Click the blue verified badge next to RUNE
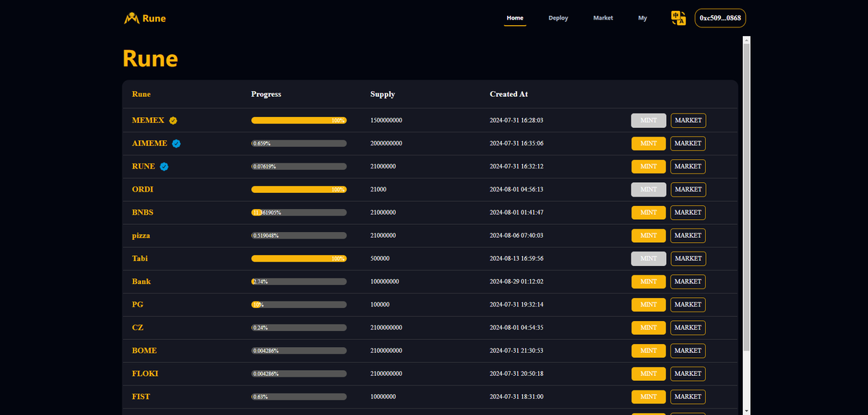The image size is (868, 415). pos(164,166)
